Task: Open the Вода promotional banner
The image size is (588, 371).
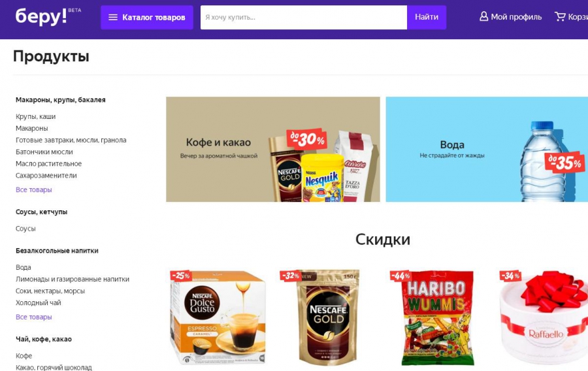Action: pyautogui.click(x=487, y=149)
